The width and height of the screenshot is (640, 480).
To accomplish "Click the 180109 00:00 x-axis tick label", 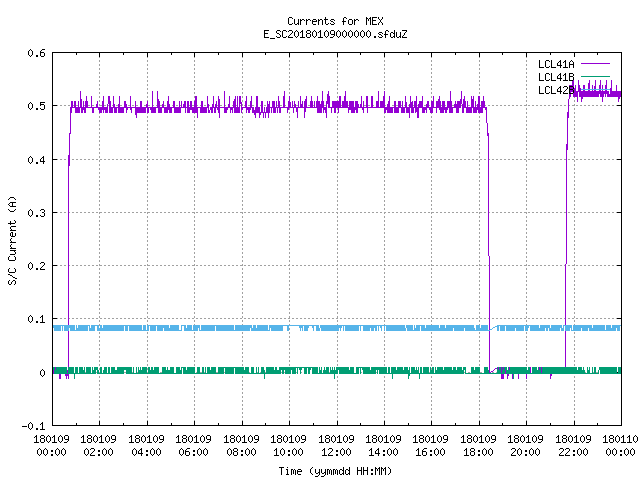I will [51, 446].
